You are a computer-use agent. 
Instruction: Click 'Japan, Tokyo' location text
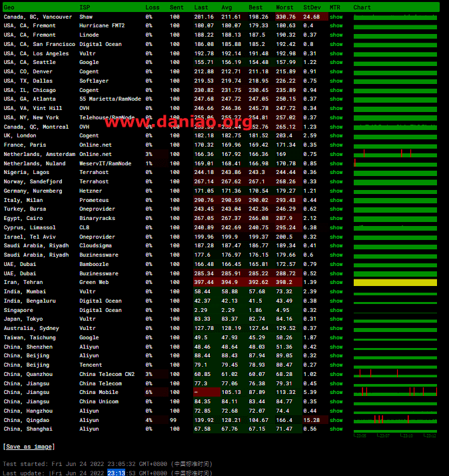23,319
